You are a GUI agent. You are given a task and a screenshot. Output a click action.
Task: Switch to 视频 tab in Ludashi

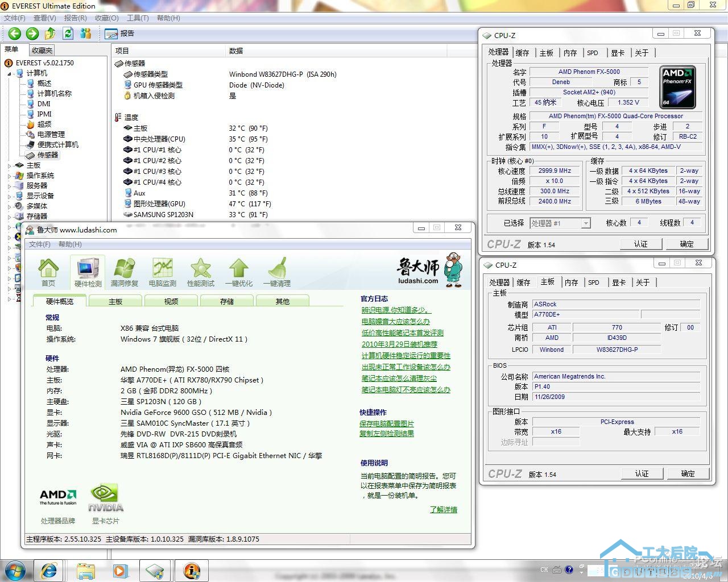(171, 301)
